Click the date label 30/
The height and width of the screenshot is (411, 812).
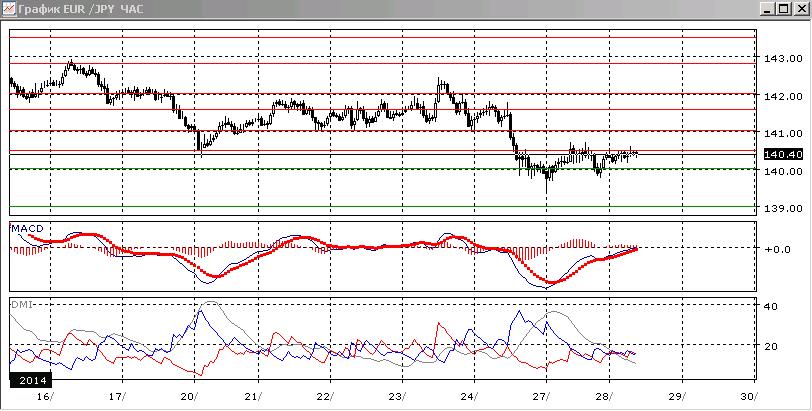click(x=747, y=397)
